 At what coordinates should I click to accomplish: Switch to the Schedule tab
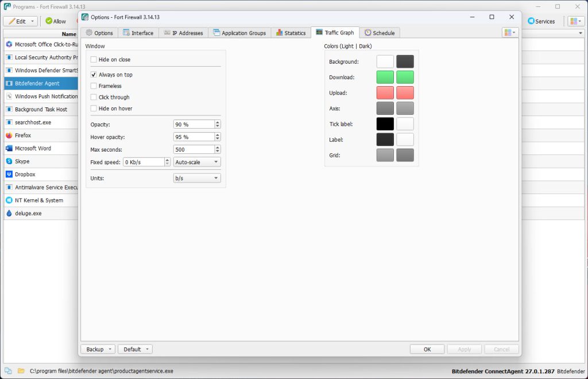[x=380, y=33]
